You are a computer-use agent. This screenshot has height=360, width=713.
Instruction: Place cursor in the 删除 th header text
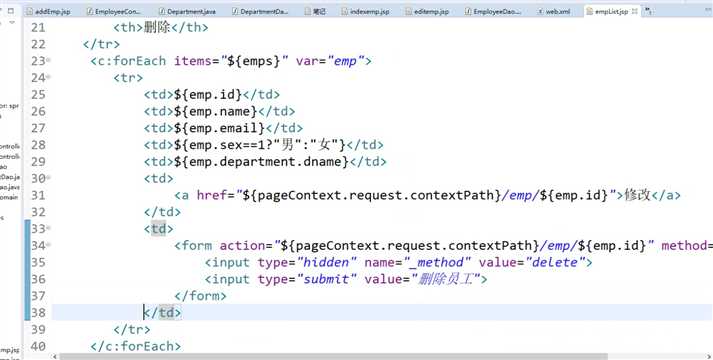pyautogui.click(x=156, y=27)
